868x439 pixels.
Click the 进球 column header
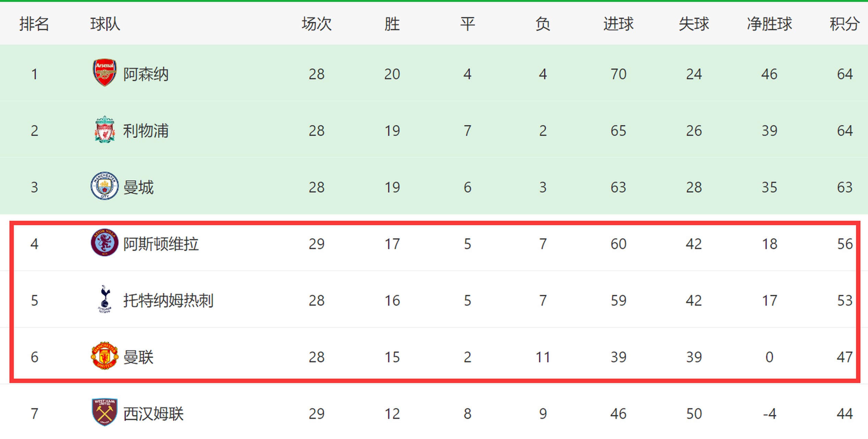tap(618, 24)
